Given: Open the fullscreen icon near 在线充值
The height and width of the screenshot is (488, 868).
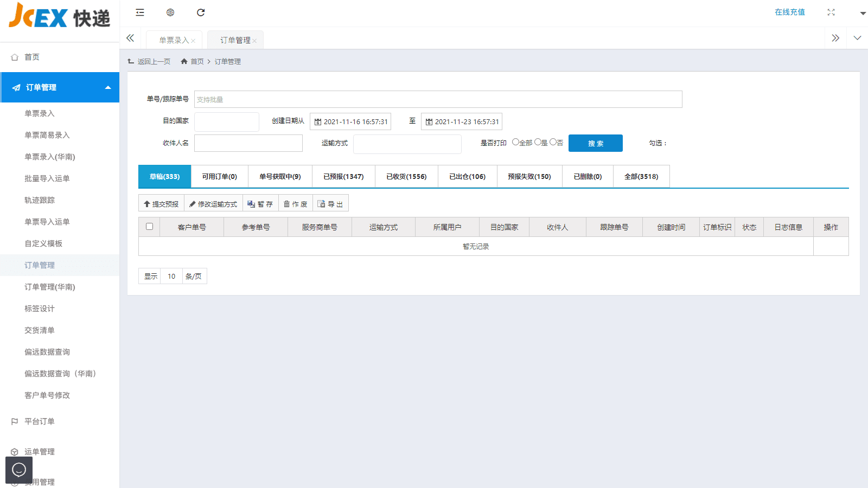Looking at the screenshot, I should (x=831, y=12).
